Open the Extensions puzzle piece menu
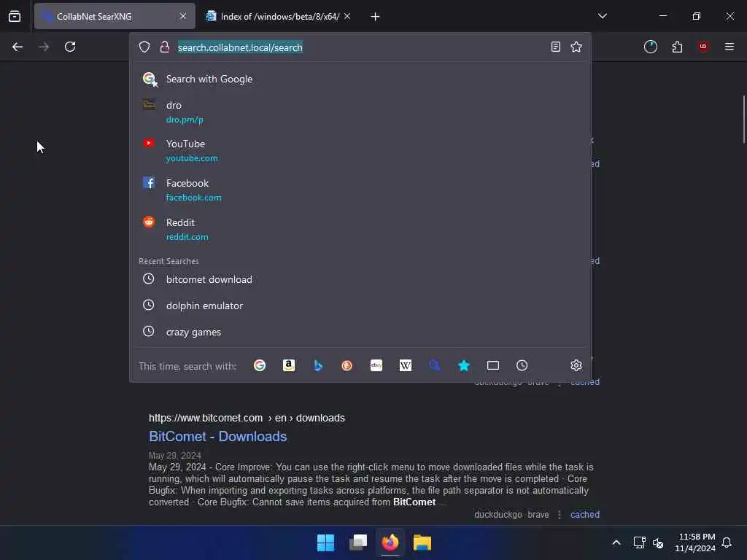 click(x=677, y=47)
